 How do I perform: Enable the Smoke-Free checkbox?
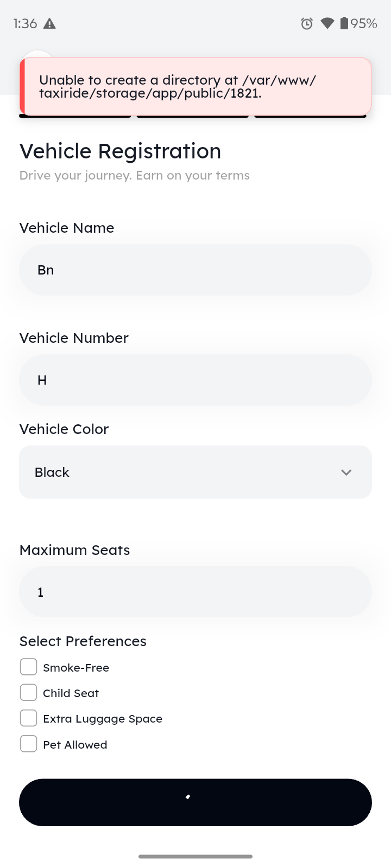point(28,667)
